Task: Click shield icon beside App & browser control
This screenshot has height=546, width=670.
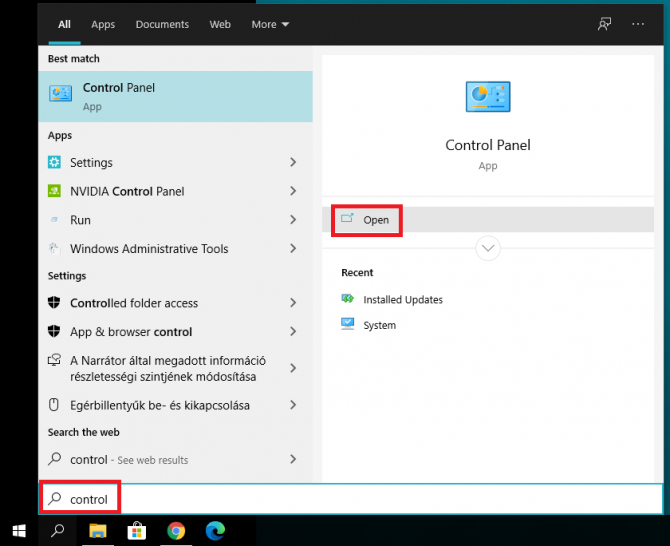Action: tap(54, 331)
